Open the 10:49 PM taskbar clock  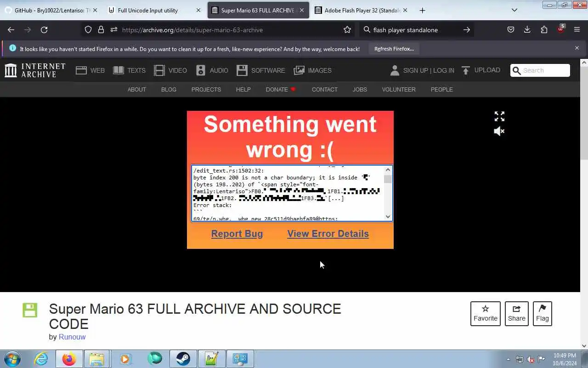point(565,359)
